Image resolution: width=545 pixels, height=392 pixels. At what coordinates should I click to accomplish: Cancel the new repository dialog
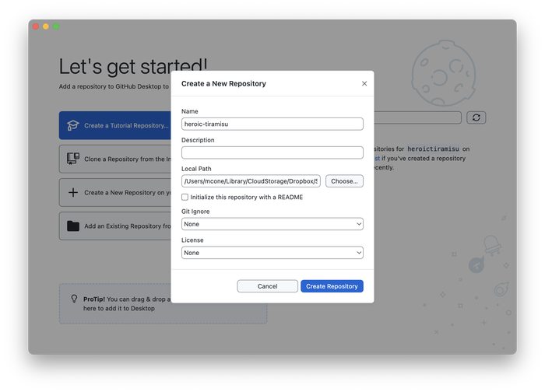click(267, 286)
